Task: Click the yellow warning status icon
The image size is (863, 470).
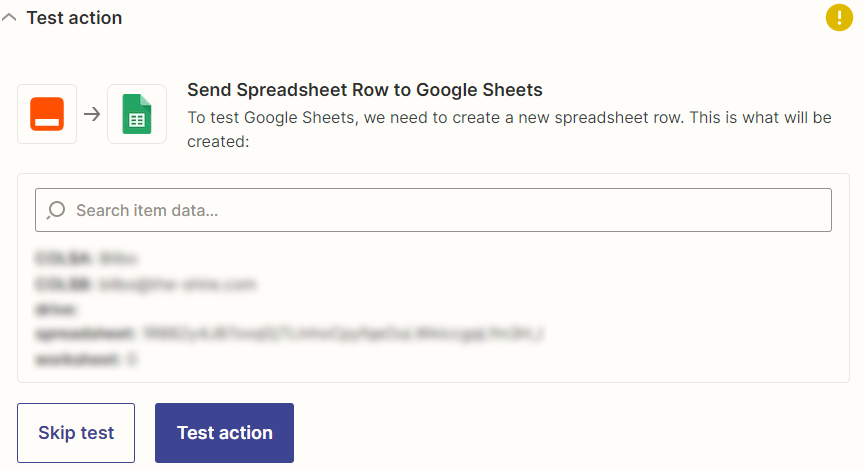Action: [x=839, y=18]
